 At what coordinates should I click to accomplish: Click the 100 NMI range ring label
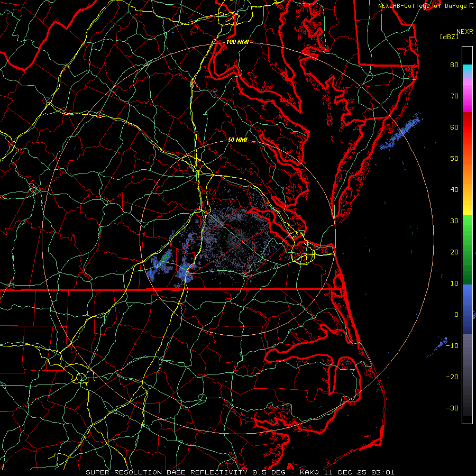[x=237, y=42]
